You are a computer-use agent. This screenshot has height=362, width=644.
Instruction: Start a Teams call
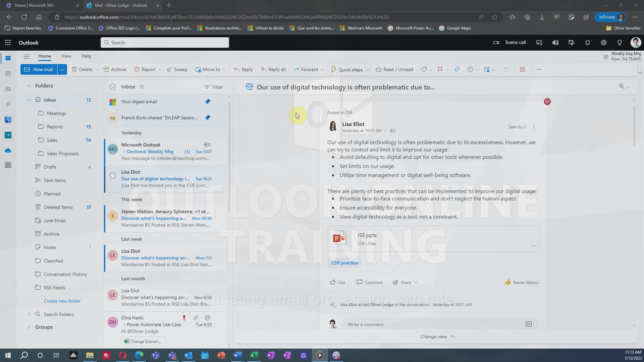pyautogui.click(x=509, y=43)
